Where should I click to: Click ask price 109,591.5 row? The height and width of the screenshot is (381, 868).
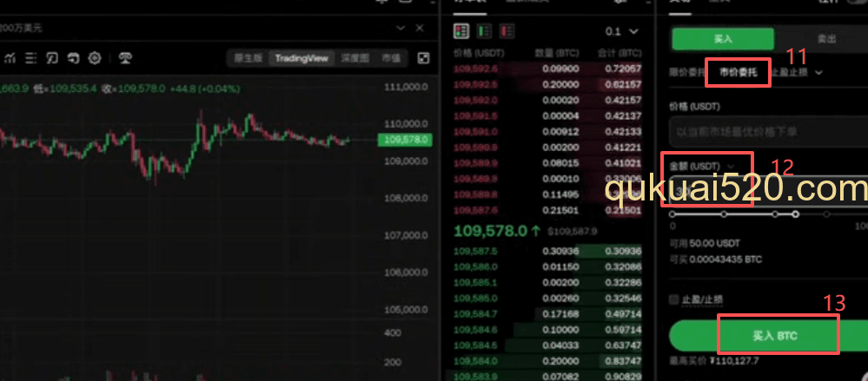point(547,116)
